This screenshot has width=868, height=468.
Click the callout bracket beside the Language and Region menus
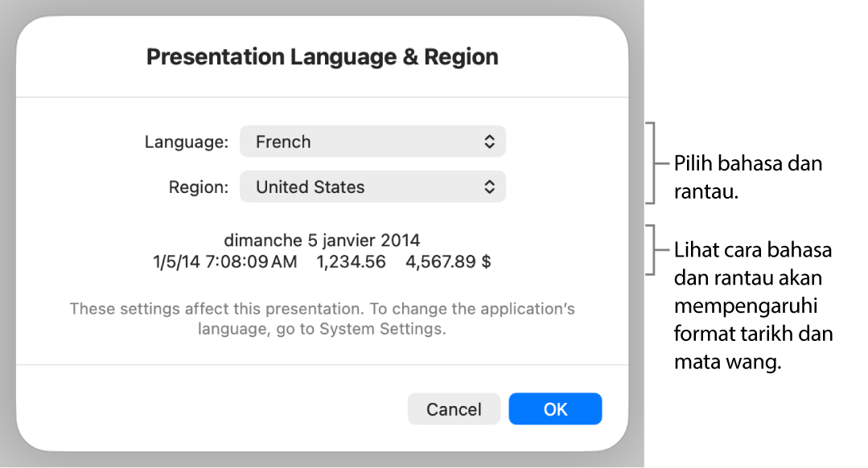[657, 163]
